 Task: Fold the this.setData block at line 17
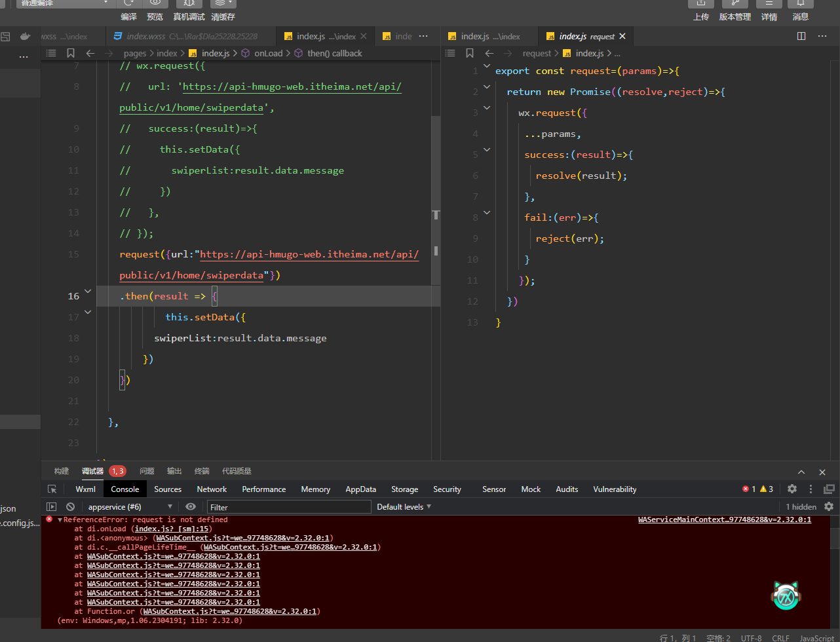click(x=89, y=312)
